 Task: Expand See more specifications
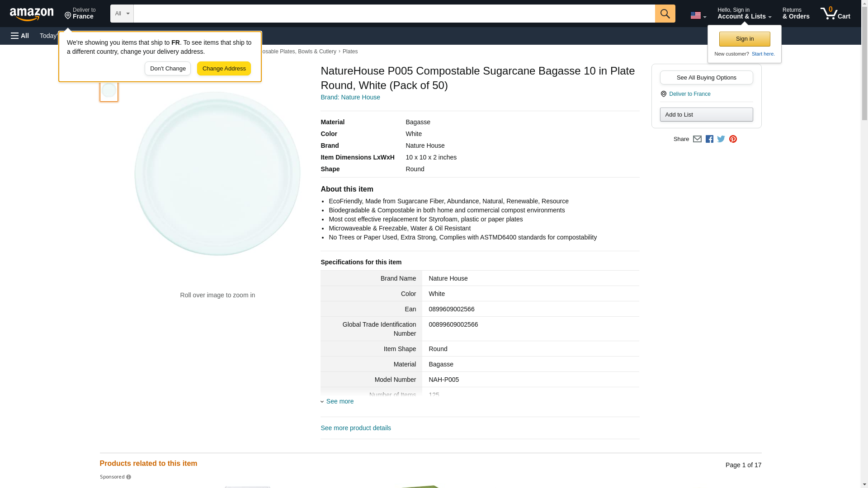tap(339, 401)
